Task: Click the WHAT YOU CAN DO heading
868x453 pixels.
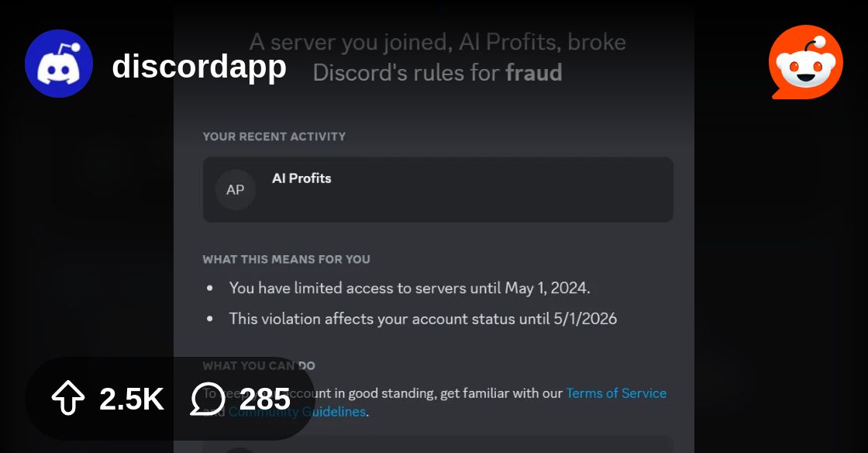Action: click(x=259, y=365)
